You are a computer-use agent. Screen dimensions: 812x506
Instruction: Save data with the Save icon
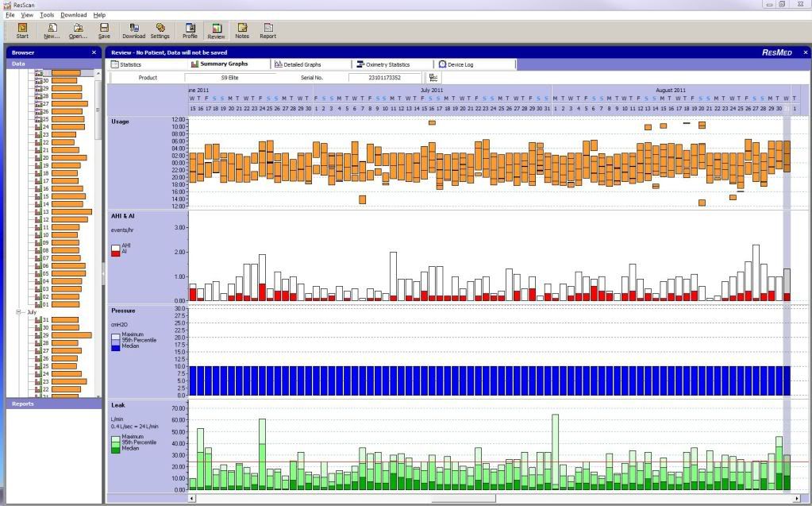[104, 31]
